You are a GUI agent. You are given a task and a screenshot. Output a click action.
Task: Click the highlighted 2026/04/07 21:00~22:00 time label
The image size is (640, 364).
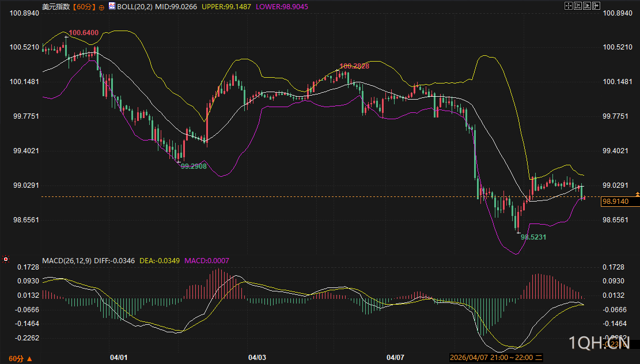pyautogui.click(x=495, y=358)
